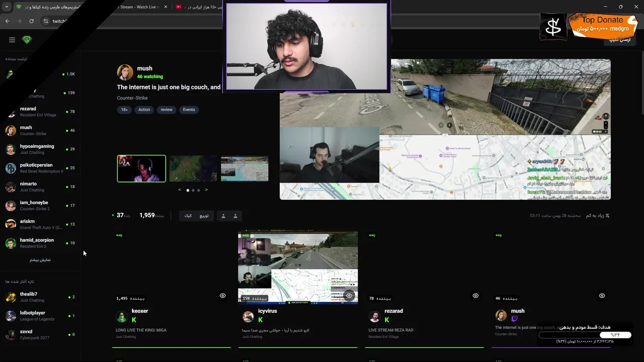The width and height of the screenshot is (644, 362).
Task: Select the third map carousel thumbnail
Action: pos(245,168)
